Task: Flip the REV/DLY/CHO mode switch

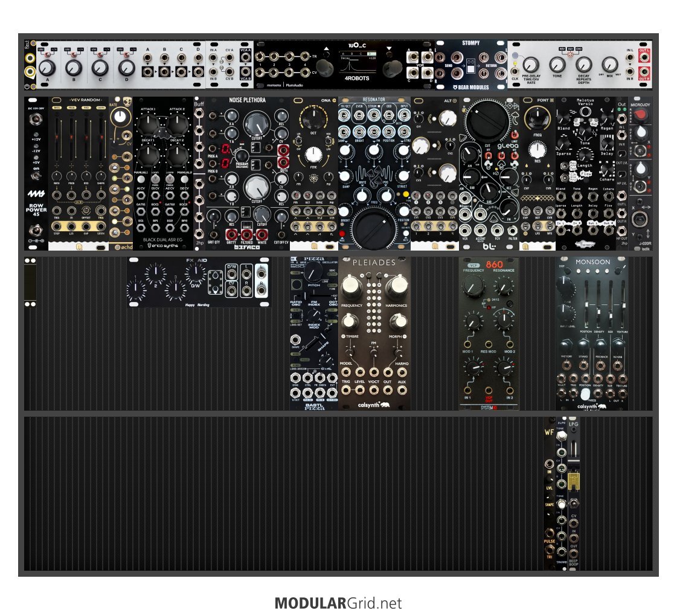Action: pos(570,54)
